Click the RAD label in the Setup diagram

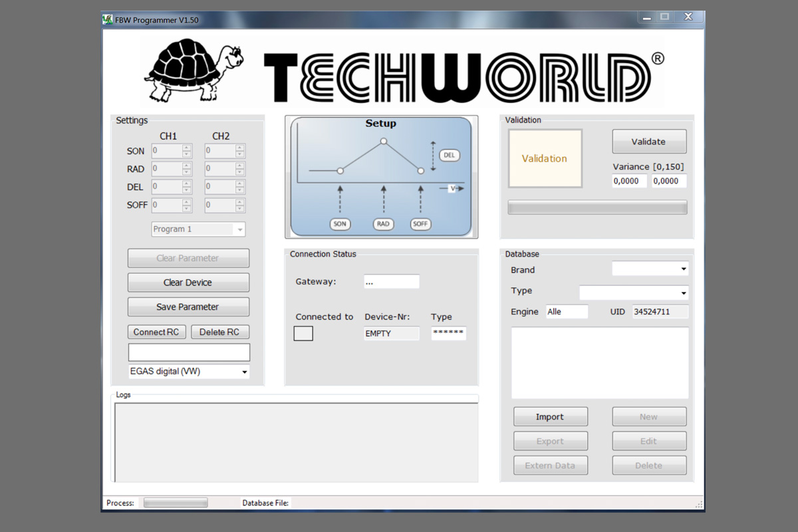(383, 224)
